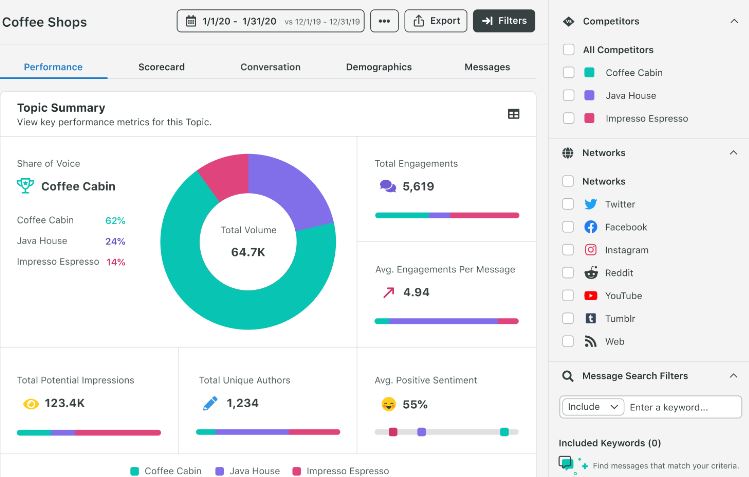The image size is (749, 477).
Task: Enable the Facebook network checkbox
Action: click(568, 227)
